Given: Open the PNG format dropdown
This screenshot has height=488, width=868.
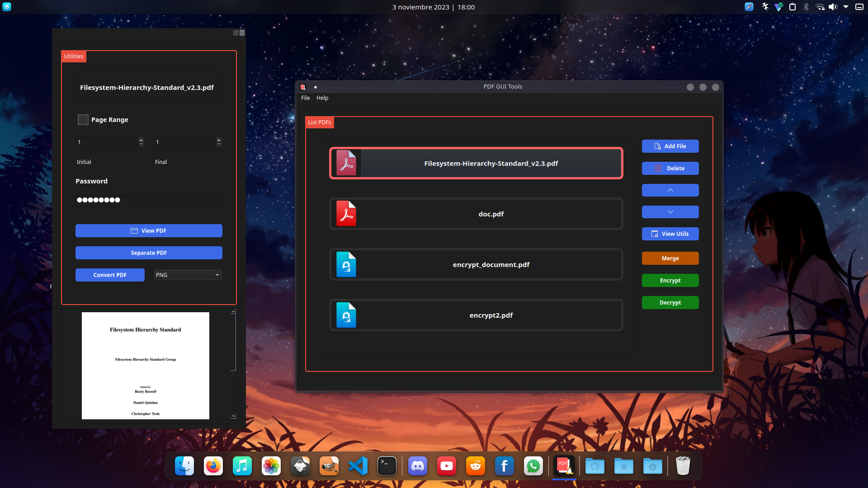Looking at the screenshot, I should coord(188,275).
